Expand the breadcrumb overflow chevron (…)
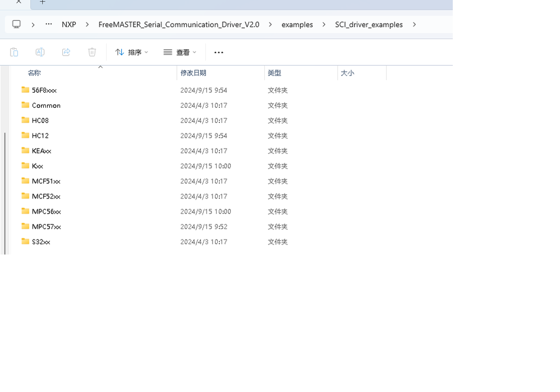The width and height of the screenshot is (560, 392). (48, 24)
